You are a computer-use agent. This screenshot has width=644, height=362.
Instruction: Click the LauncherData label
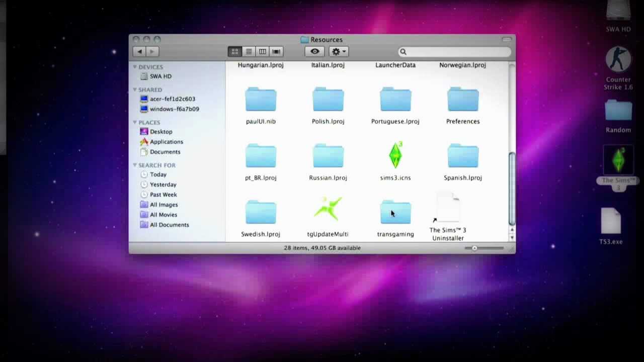pos(395,65)
